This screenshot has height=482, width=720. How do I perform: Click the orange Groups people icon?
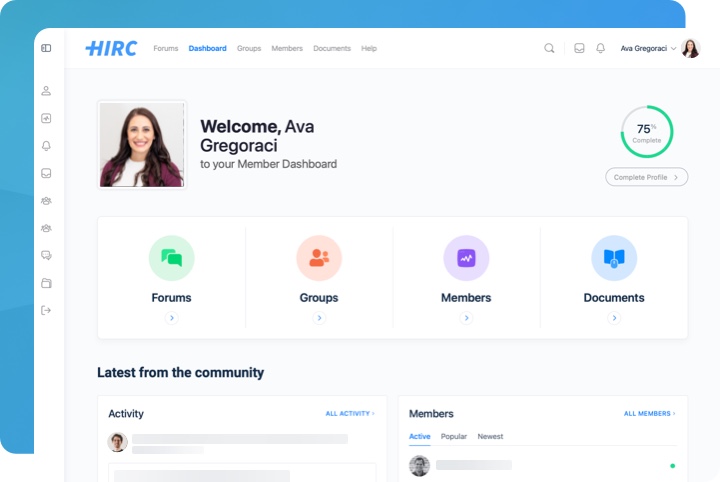[319, 258]
